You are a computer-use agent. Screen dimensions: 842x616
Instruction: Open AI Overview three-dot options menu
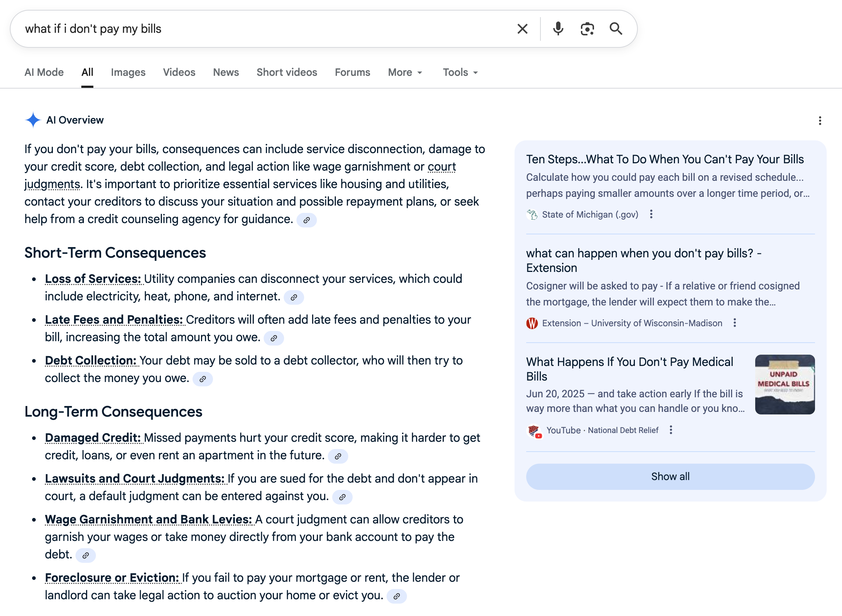[x=820, y=120]
